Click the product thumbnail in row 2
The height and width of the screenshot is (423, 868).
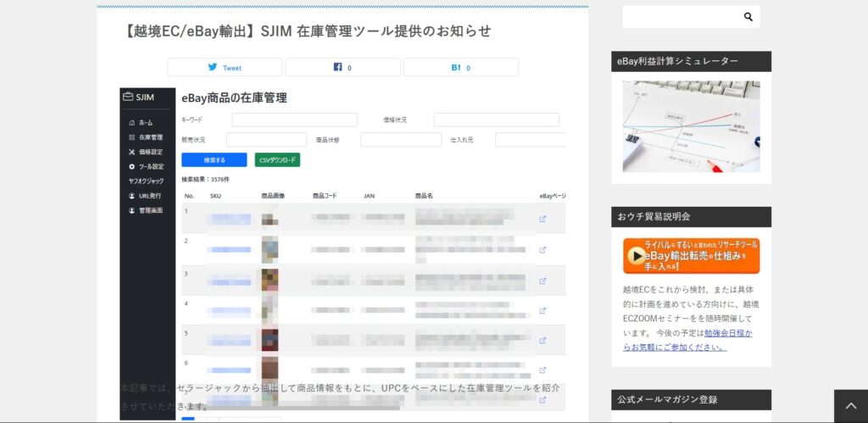[x=270, y=249]
